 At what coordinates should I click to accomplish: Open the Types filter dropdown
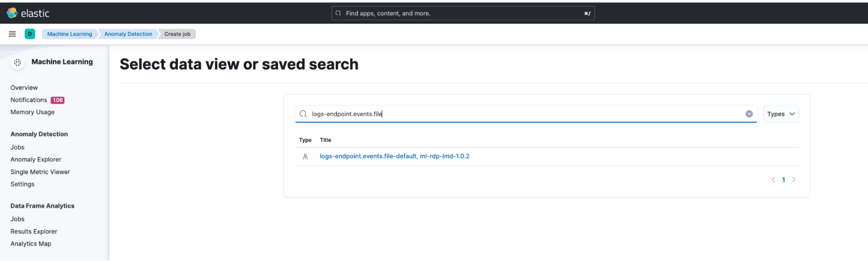click(781, 114)
